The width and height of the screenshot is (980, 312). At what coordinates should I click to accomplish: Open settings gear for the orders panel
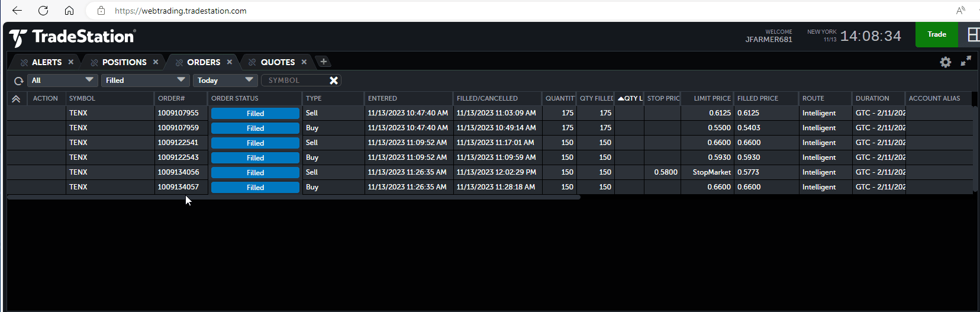point(946,62)
